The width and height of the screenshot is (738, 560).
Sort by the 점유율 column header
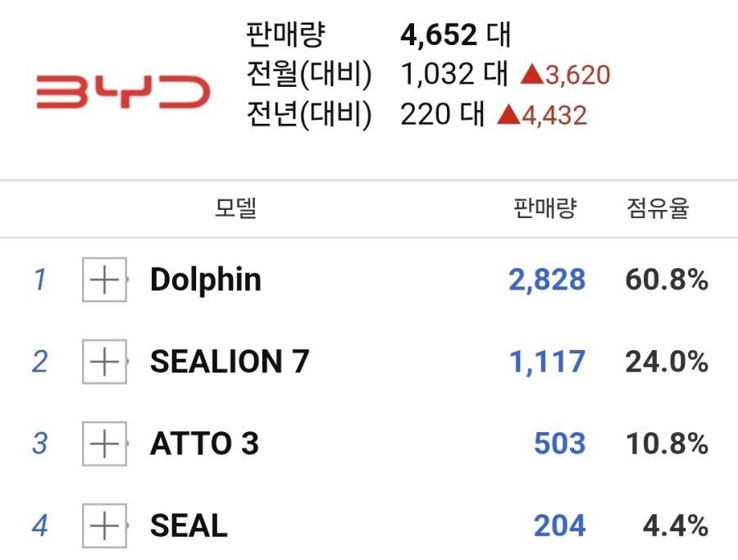[658, 208]
